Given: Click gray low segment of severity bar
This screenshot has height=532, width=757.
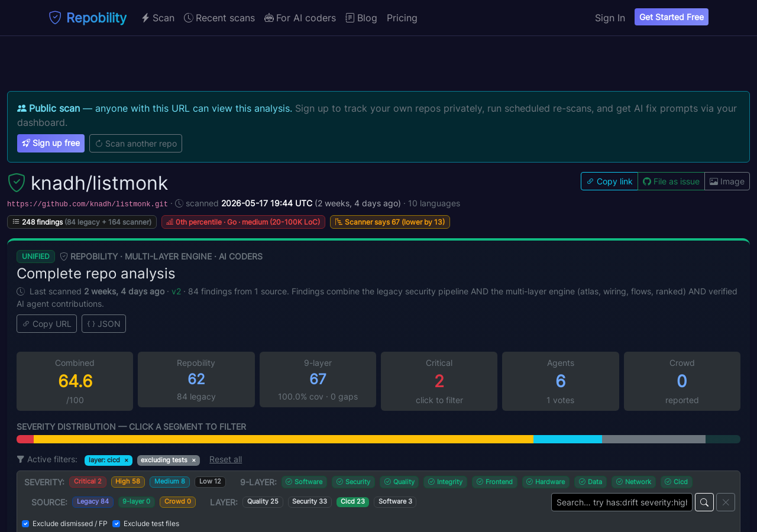Looking at the screenshot, I should [x=654, y=439].
